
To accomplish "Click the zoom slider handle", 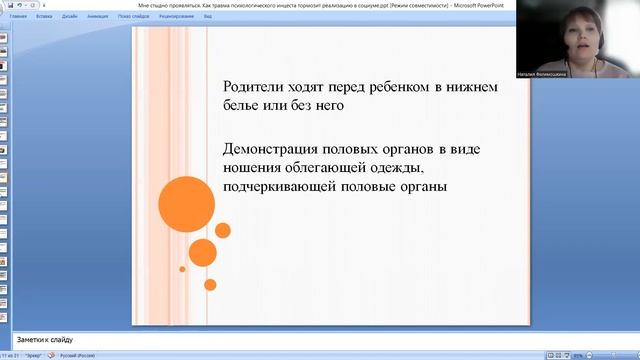I will pos(613,356).
